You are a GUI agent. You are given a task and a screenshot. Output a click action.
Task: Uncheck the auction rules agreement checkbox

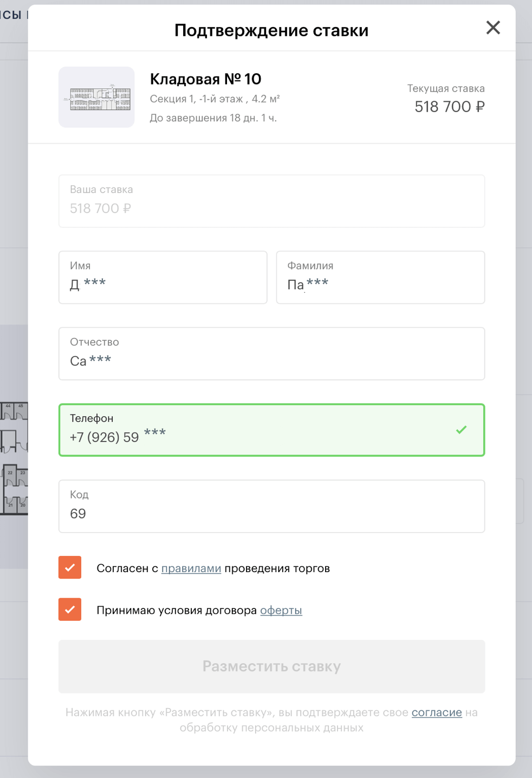point(70,568)
